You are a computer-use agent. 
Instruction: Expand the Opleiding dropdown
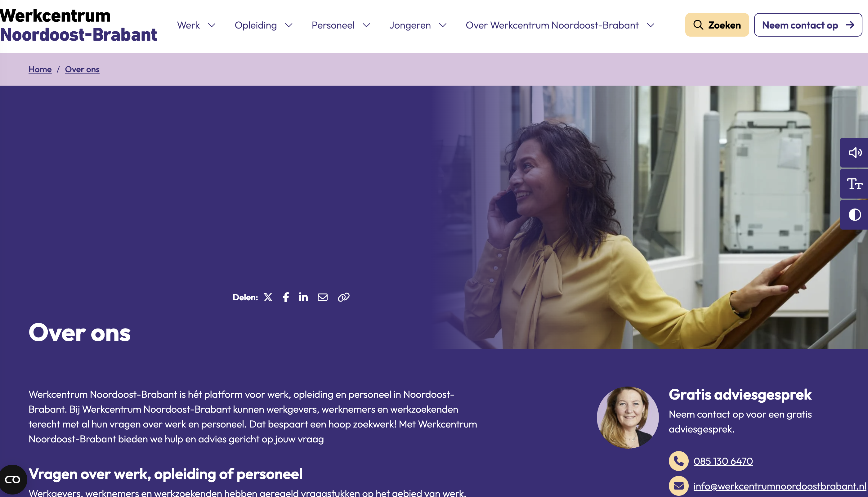[x=263, y=25]
